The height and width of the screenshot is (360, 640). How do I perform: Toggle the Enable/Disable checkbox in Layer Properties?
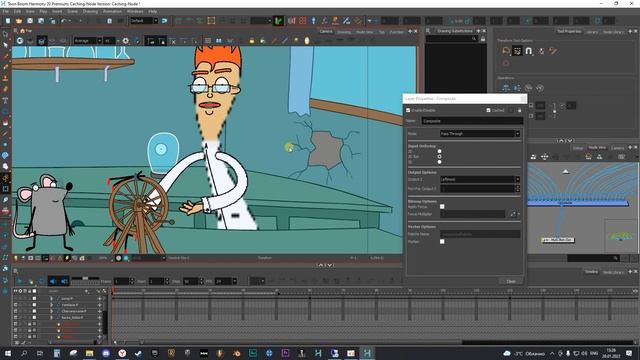[408, 110]
